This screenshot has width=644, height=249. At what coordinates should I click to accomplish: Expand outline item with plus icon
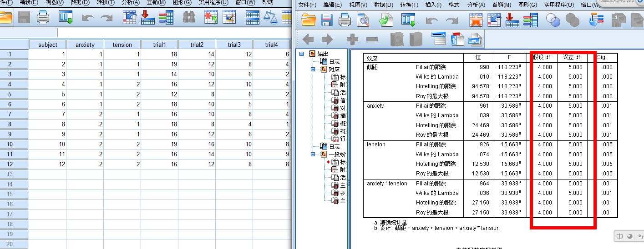352,40
